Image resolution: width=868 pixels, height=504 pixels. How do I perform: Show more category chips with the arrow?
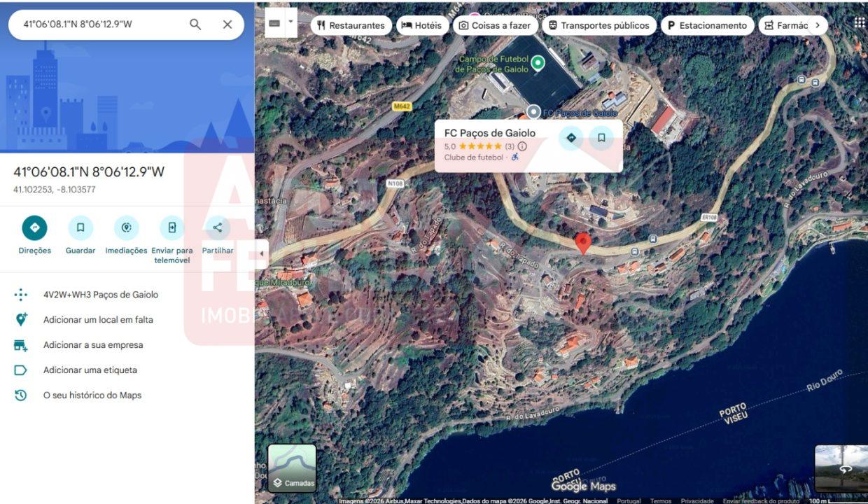(x=817, y=25)
